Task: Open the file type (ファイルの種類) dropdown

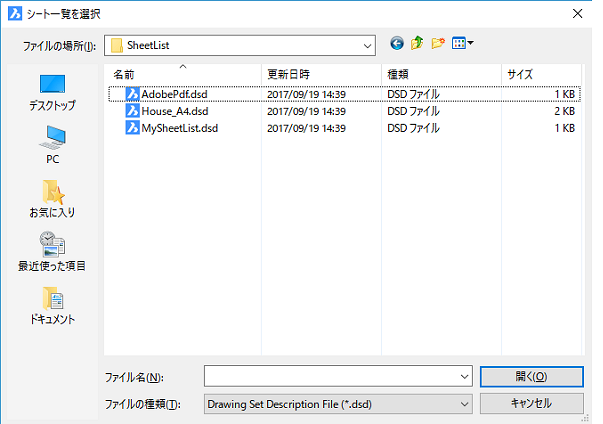Action: [x=338, y=404]
